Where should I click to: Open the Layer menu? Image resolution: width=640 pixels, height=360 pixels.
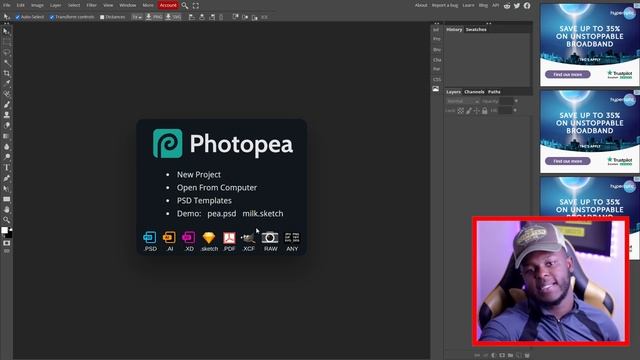click(56, 5)
